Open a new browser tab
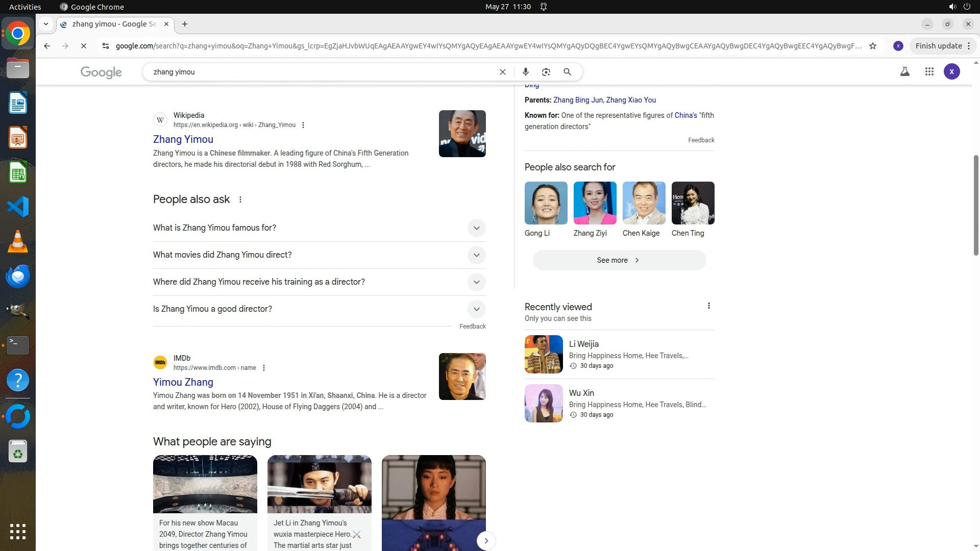 tap(185, 24)
